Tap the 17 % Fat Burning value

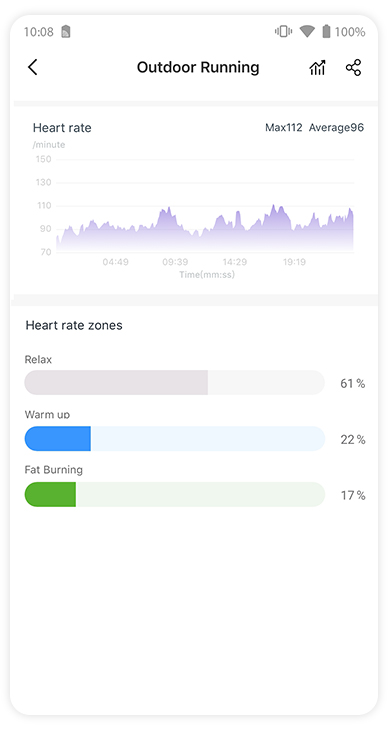(353, 495)
